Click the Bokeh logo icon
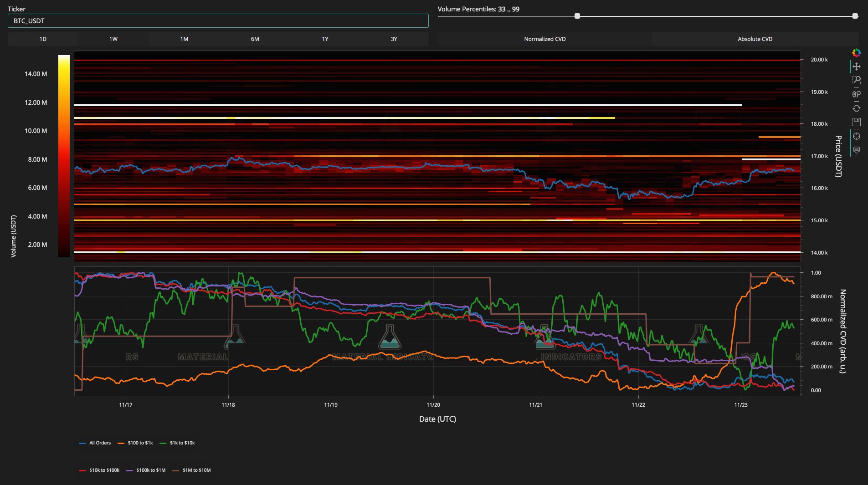This screenshot has width=868, height=485. (856, 53)
